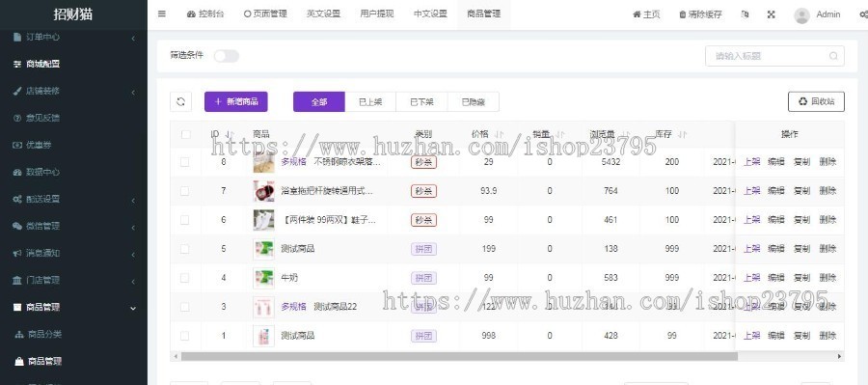Filter list by the 已上架 tab

pos(370,102)
